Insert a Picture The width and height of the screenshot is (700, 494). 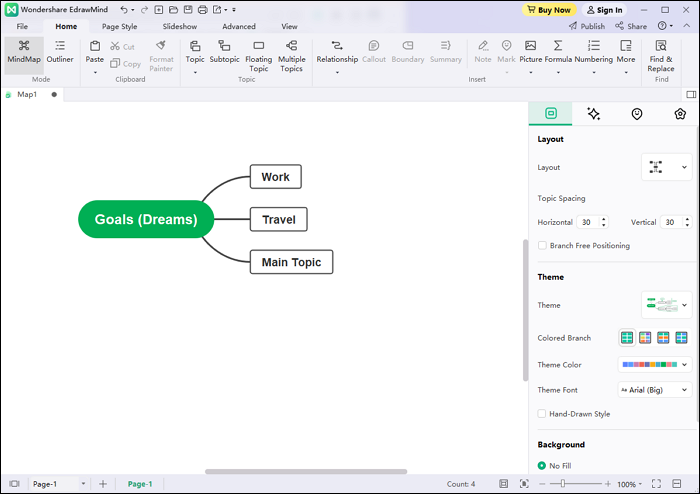tap(530, 52)
